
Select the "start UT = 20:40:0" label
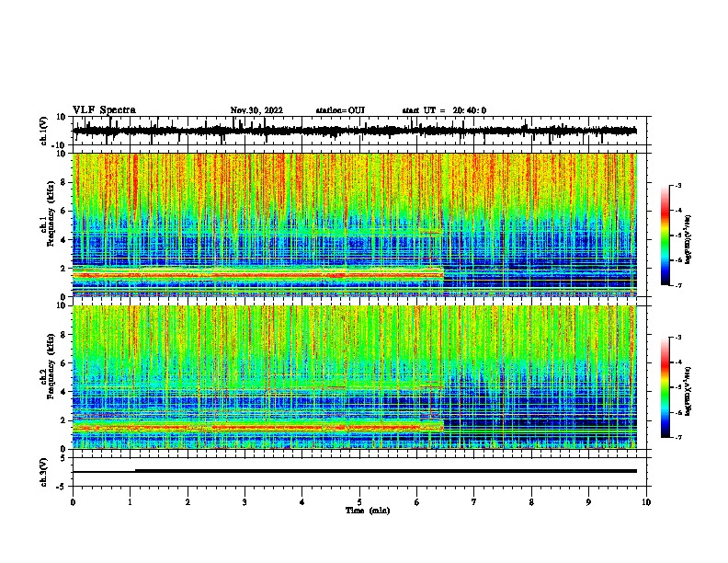pos(444,110)
